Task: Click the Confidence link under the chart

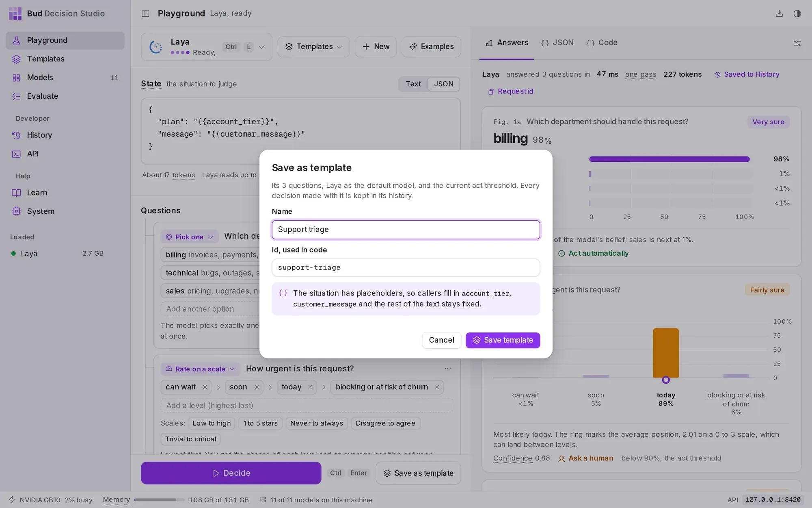Action: [512, 458]
